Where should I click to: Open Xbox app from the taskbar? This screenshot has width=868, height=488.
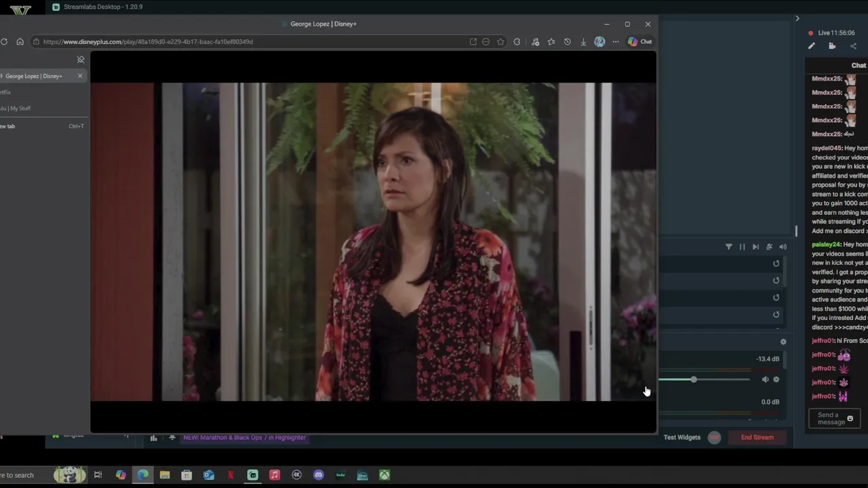coord(384,475)
